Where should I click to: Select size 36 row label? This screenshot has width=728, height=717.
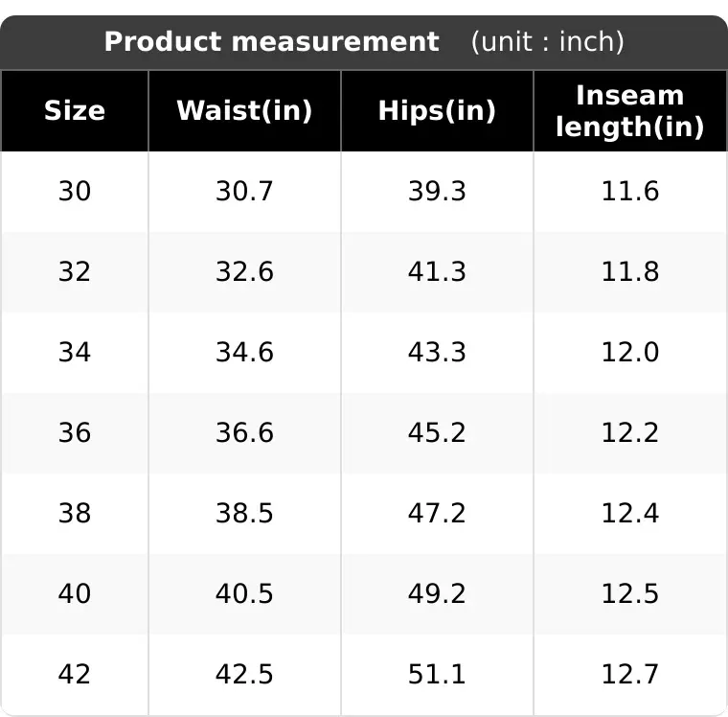click(75, 432)
